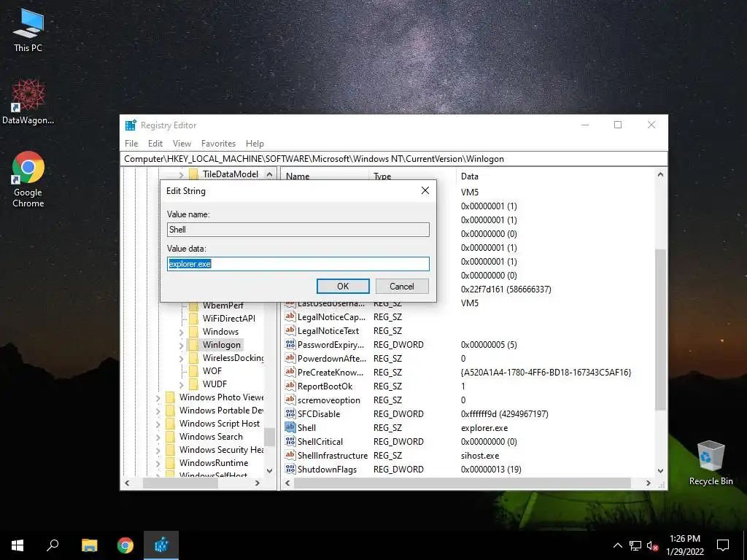Click the clock showing 1:26 PM
747x560 pixels.
[684, 539]
